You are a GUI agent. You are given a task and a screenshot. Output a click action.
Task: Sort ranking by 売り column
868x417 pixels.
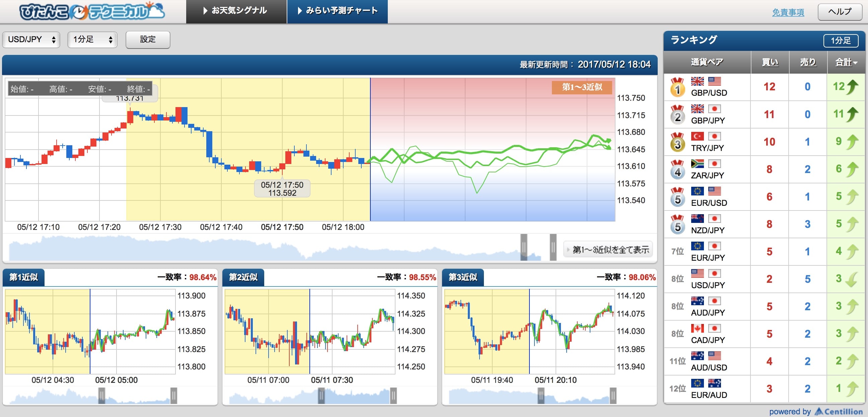[x=808, y=62]
